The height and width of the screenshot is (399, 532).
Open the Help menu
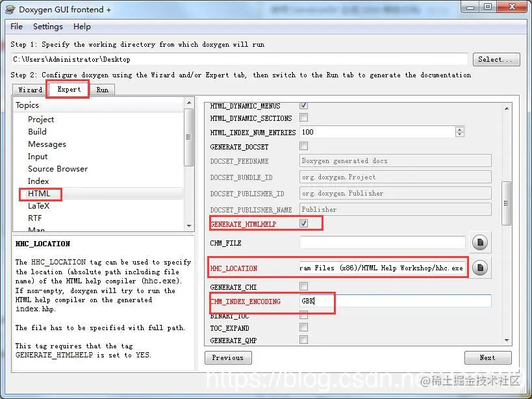(82, 27)
